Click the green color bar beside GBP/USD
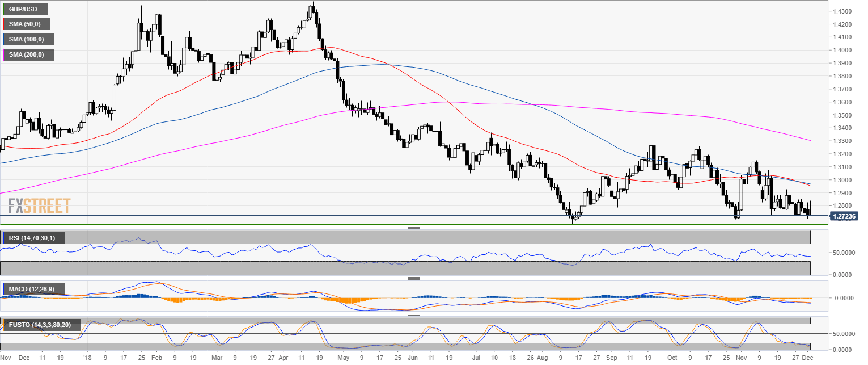Image resolution: width=868 pixels, height=365 pixels. point(4,9)
